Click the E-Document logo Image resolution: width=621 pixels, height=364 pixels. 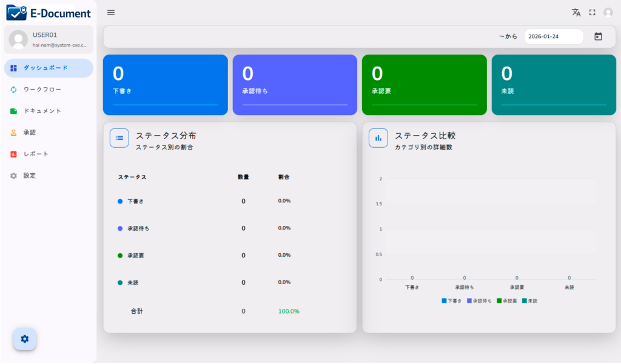click(x=49, y=13)
